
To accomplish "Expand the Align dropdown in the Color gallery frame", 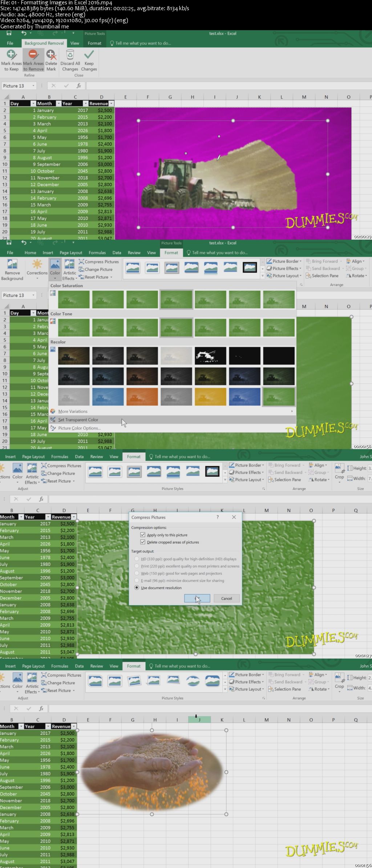I will [364, 261].
